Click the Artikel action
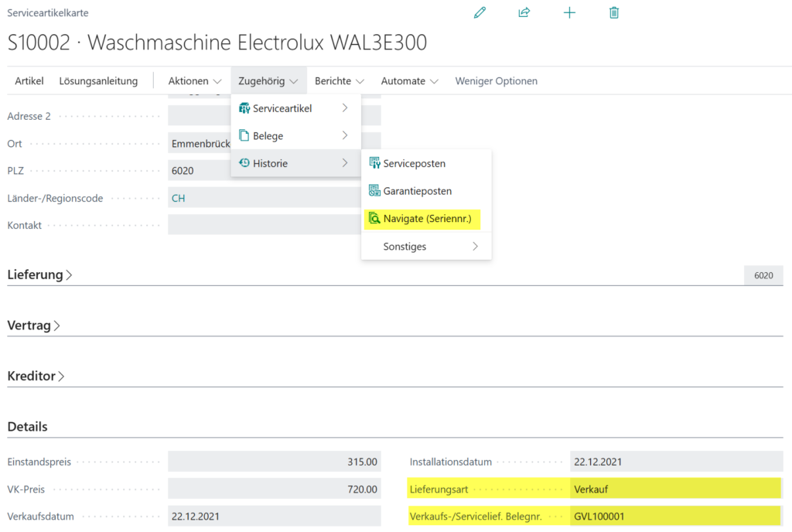The height and width of the screenshot is (532, 792). tap(29, 80)
